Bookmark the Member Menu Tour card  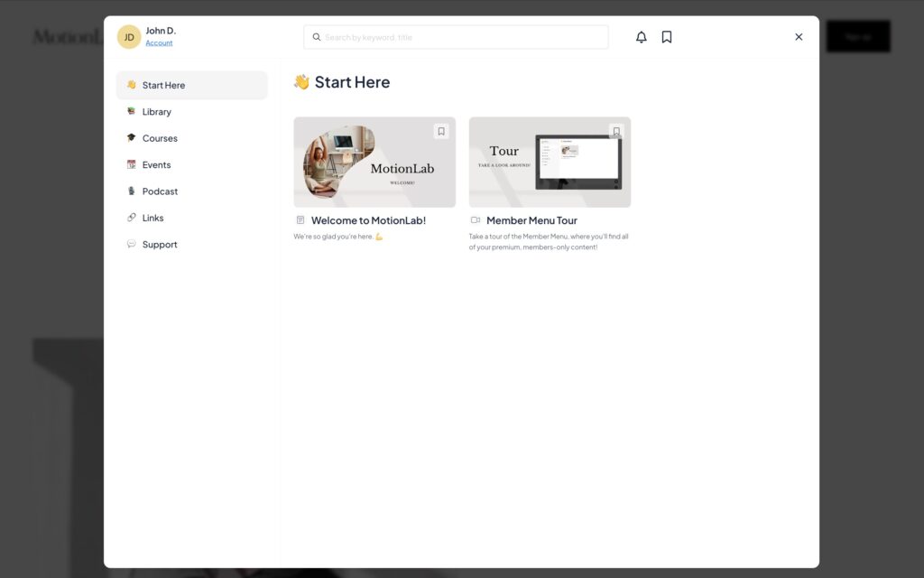(616, 131)
